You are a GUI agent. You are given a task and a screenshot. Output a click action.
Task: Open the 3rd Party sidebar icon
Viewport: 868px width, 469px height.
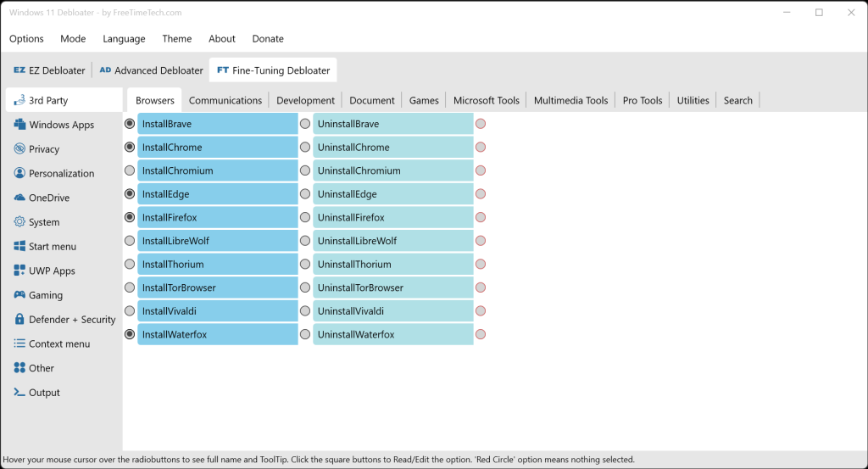click(19, 100)
